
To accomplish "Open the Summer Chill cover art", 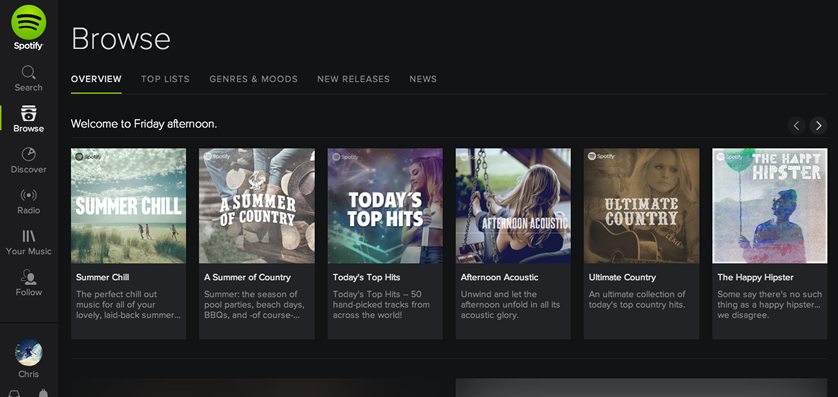I will tap(128, 206).
